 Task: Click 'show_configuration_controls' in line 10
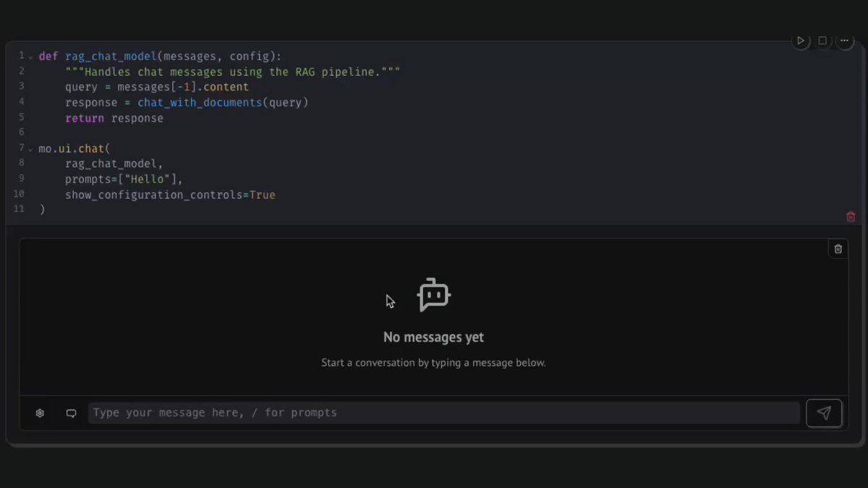154,195
